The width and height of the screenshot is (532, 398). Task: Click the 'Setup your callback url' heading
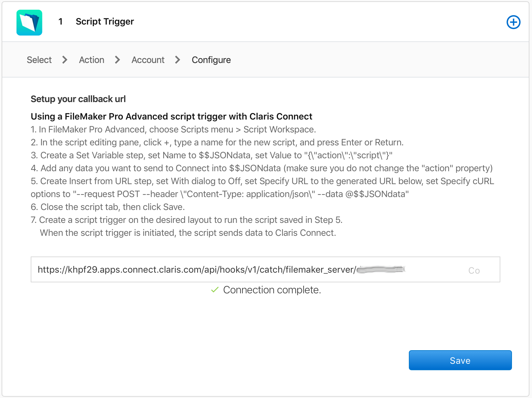(x=78, y=99)
